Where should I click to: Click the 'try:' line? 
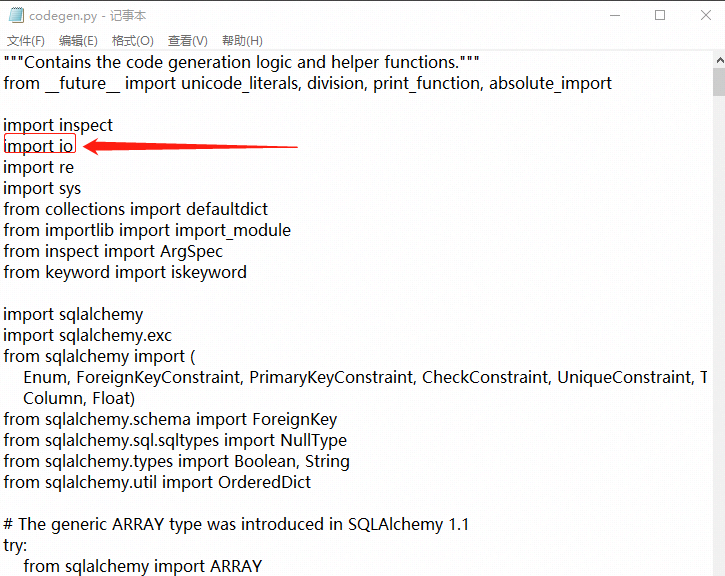pos(15,545)
